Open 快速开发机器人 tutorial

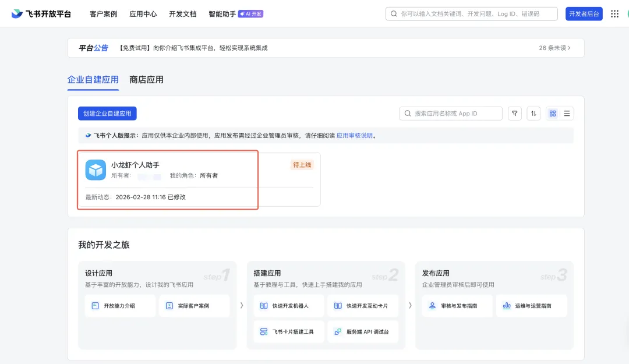[288, 306]
